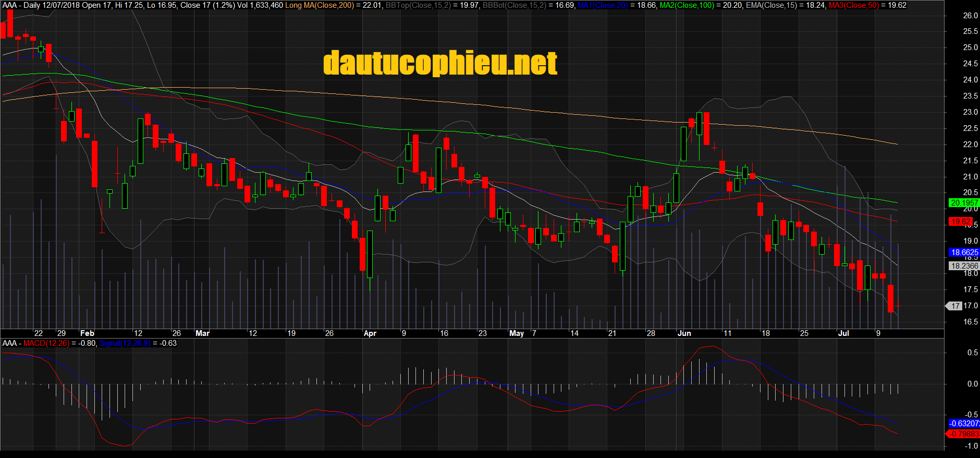Screen dimensions: 980x458
Task: Click the BBBot(Close,15,2) indicator label
Action: 514,5
